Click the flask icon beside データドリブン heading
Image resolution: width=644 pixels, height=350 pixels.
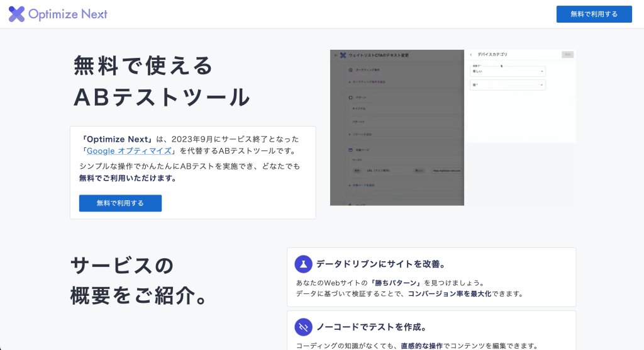(304, 264)
